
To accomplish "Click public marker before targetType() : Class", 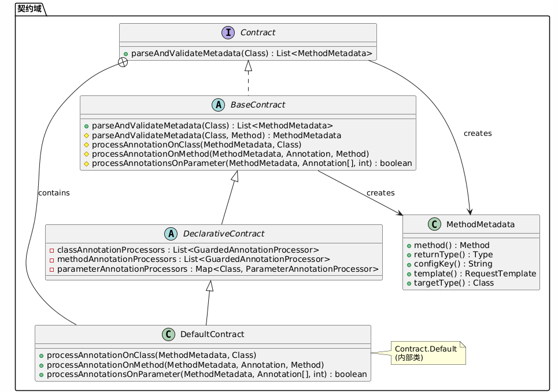I will (x=409, y=283).
